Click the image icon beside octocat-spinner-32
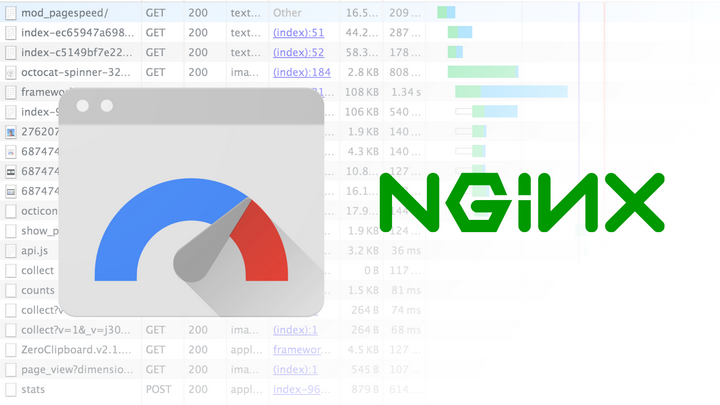Viewport: 720px width, 405px height. [x=10, y=72]
